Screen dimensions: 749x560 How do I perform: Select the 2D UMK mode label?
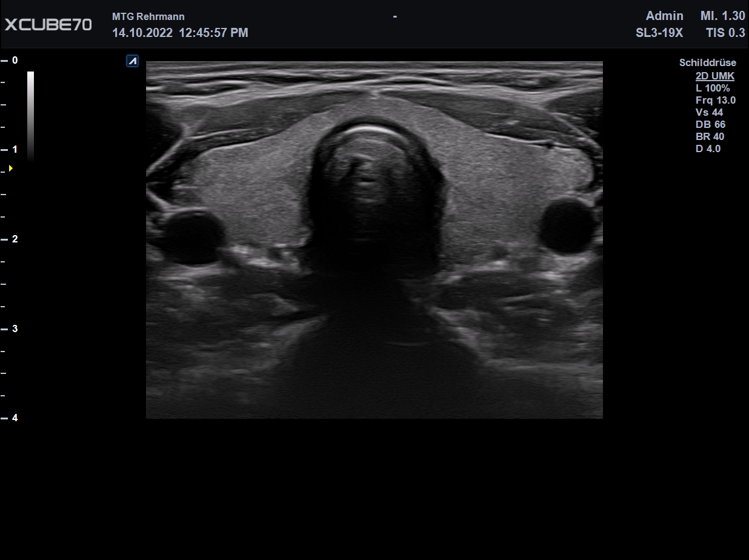pyautogui.click(x=715, y=76)
